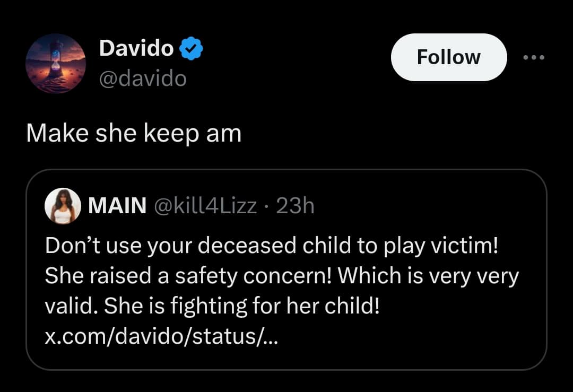This screenshot has height=392, width=573.
Task: Click MAIN's avatar in quoted tweet
Action: click(63, 206)
